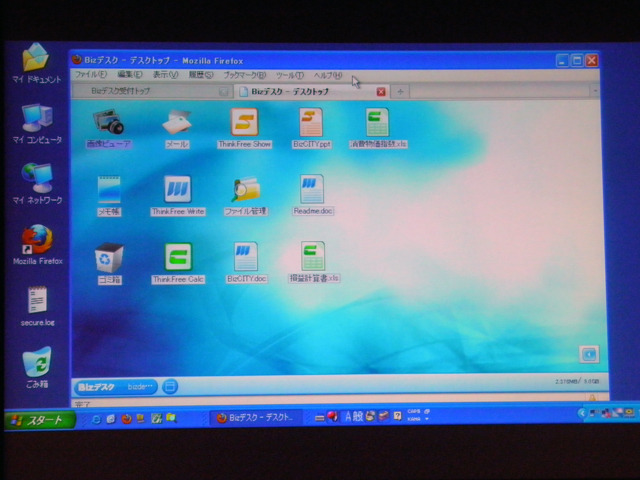Click the round window icon beside Bizデスク button
The image size is (640, 480).
tap(170, 386)
